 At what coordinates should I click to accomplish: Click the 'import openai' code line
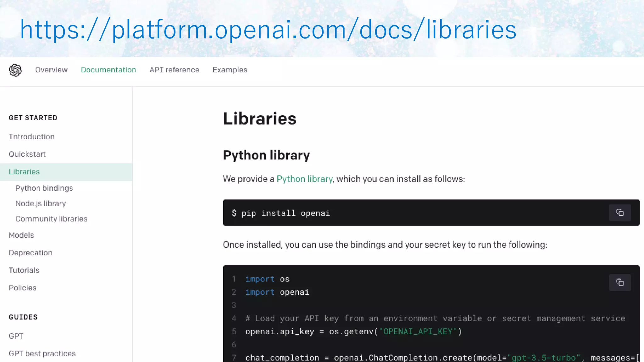point(277,292)
